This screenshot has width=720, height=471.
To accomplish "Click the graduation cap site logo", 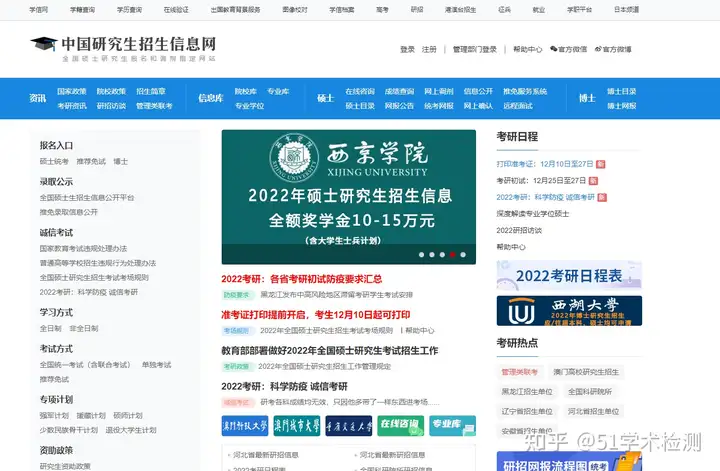I will coord(44,44).
